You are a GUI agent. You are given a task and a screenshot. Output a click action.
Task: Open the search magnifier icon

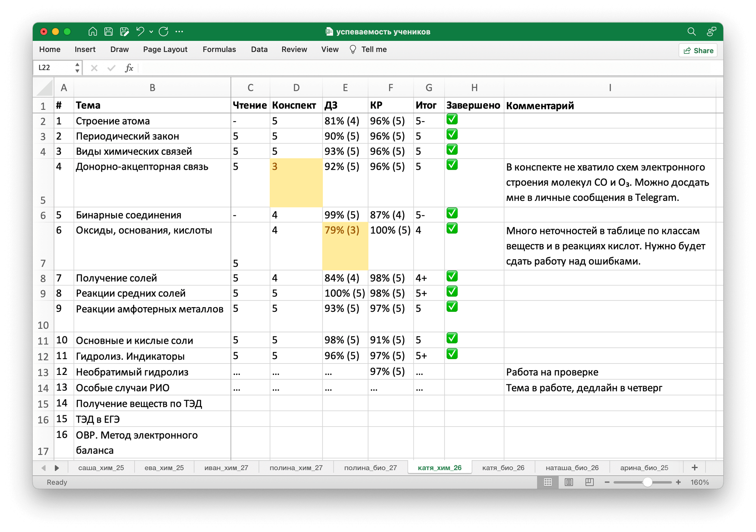(x=691, y=32)
